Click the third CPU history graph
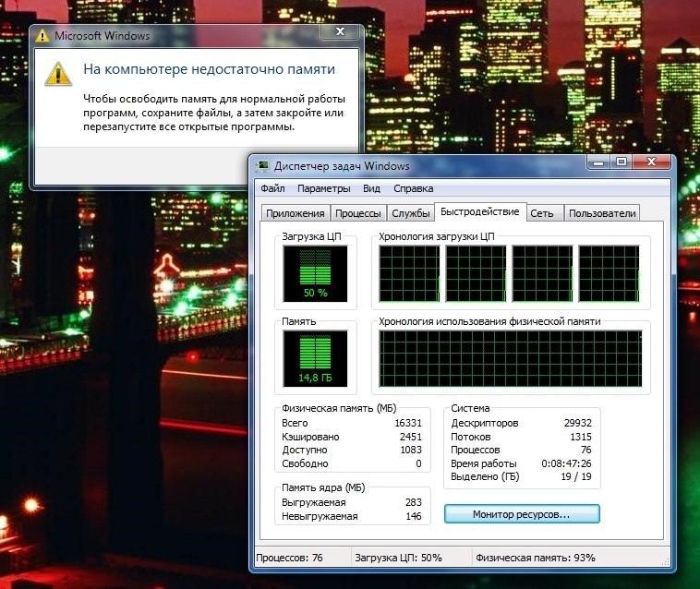The image size is (700, 589). pyautogui.click(x=542, y=273)
